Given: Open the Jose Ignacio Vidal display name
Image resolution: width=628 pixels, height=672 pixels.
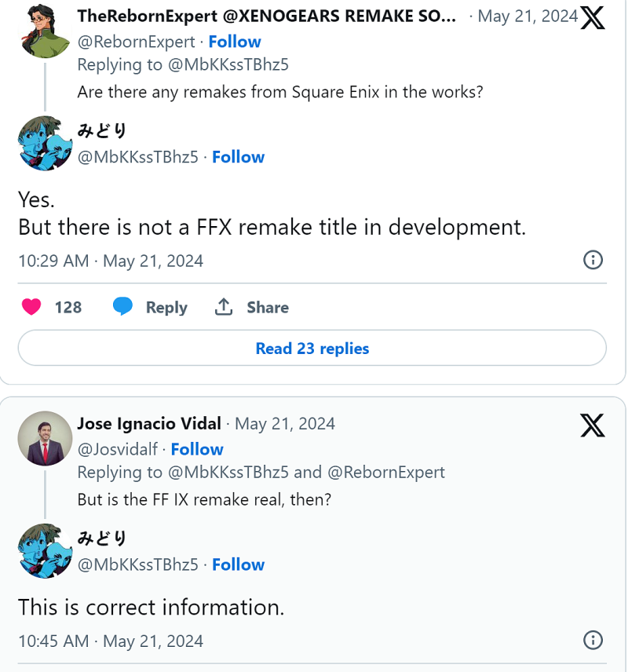Looking at the screenshot, I should click(x=149, y=423).
